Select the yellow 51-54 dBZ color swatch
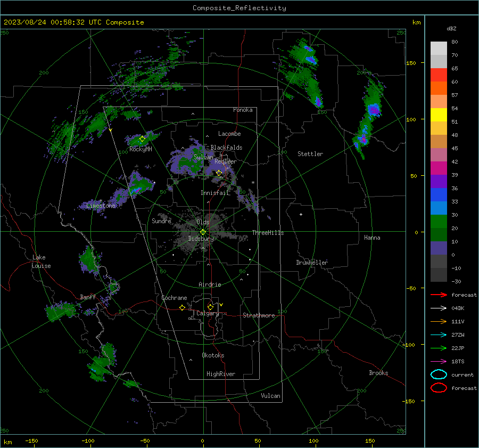Image resolution: width=479 pixels, height=448 pixels. pos(439,115)
